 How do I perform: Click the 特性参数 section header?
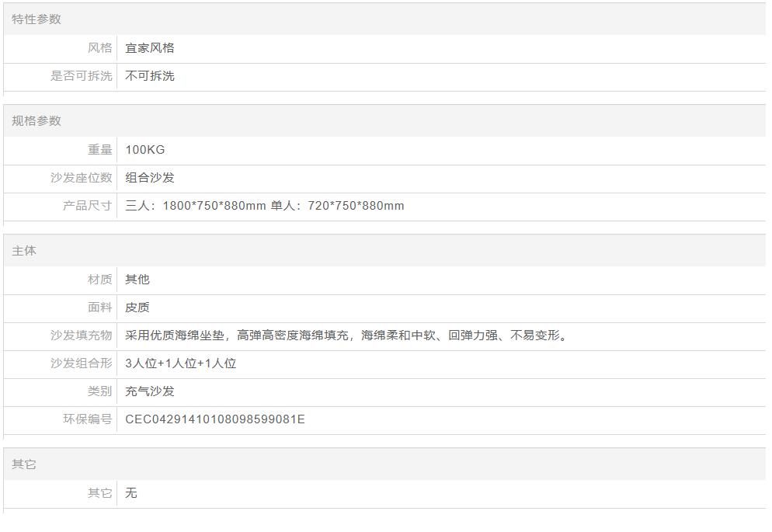pos(37,19)
